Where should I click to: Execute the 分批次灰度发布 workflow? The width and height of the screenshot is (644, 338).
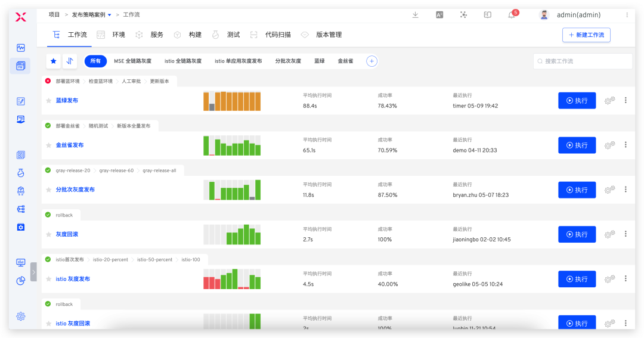point(577,190)
